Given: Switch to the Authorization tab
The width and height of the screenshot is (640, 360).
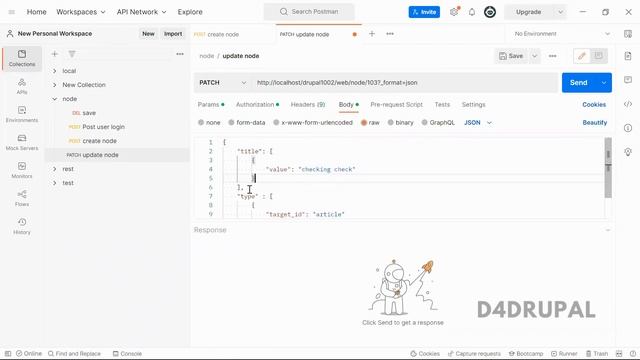Looking at the screenshot, I should (x=257, y=104).
